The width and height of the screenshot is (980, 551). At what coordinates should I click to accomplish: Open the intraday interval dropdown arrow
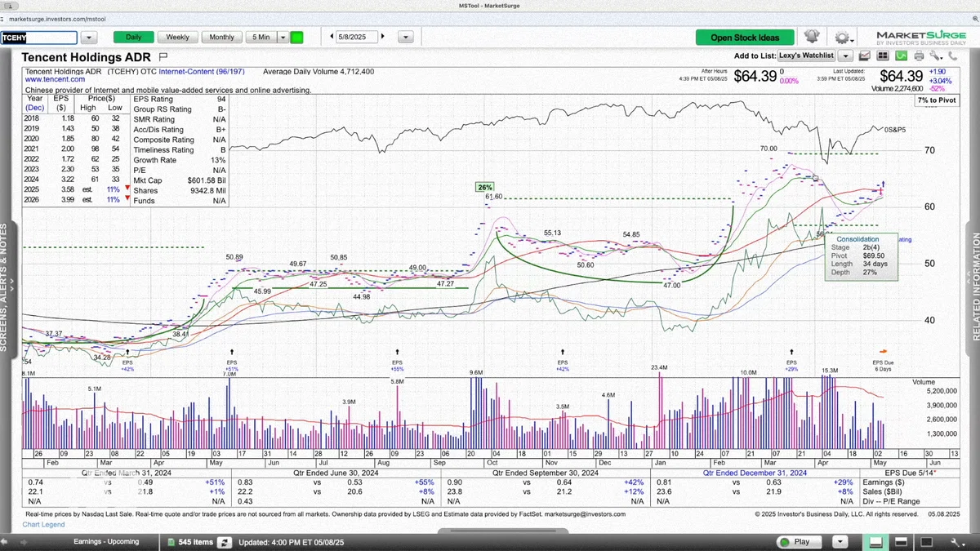pyautogui.click(x=283, y=38)
